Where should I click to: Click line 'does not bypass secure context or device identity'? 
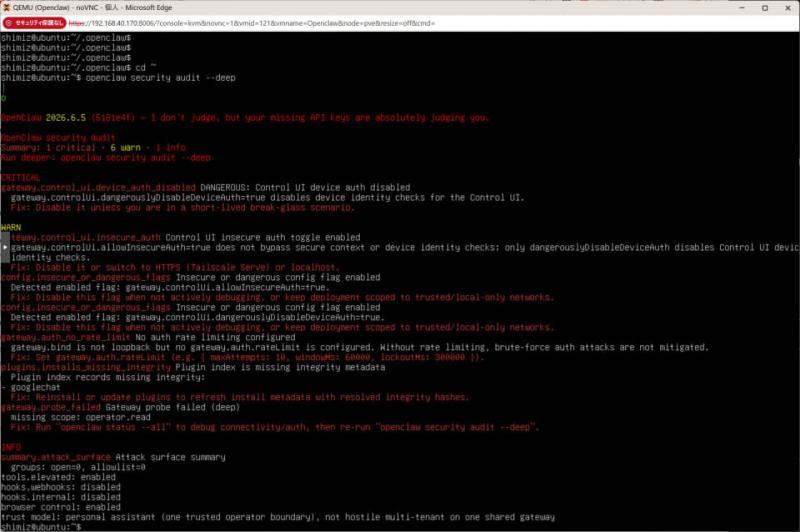(x=405, y=247)
